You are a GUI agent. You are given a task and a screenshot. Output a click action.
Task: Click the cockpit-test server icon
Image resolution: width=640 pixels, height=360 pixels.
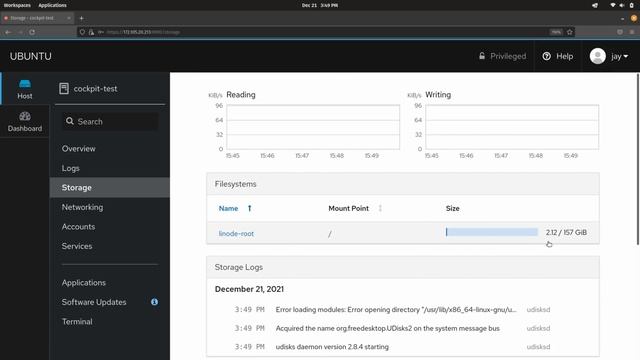[x=64, y=89]
